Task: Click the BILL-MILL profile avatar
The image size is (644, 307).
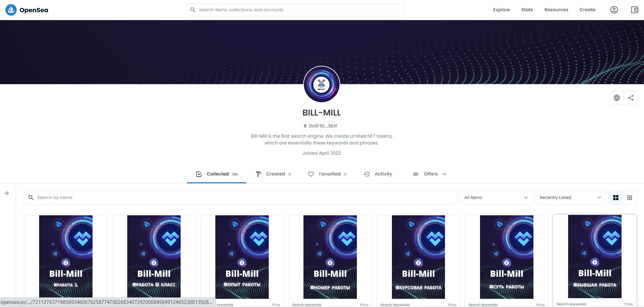Action: click(321, 84)
